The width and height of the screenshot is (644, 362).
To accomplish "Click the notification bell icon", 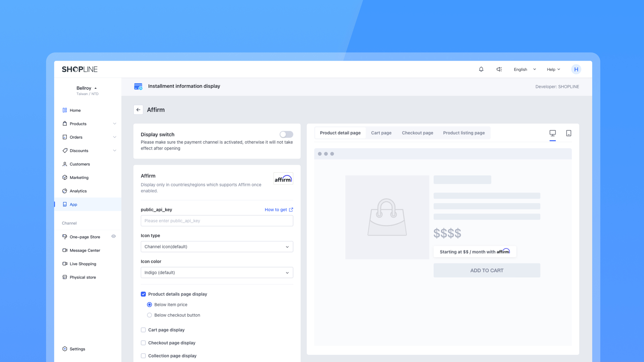I will point(481,69).
